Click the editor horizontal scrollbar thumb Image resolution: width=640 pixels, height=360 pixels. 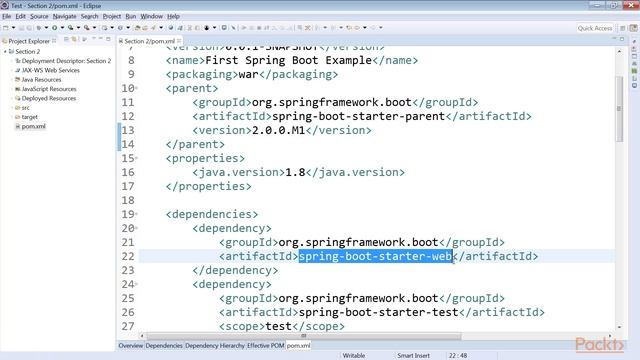(x=304, y=336)
